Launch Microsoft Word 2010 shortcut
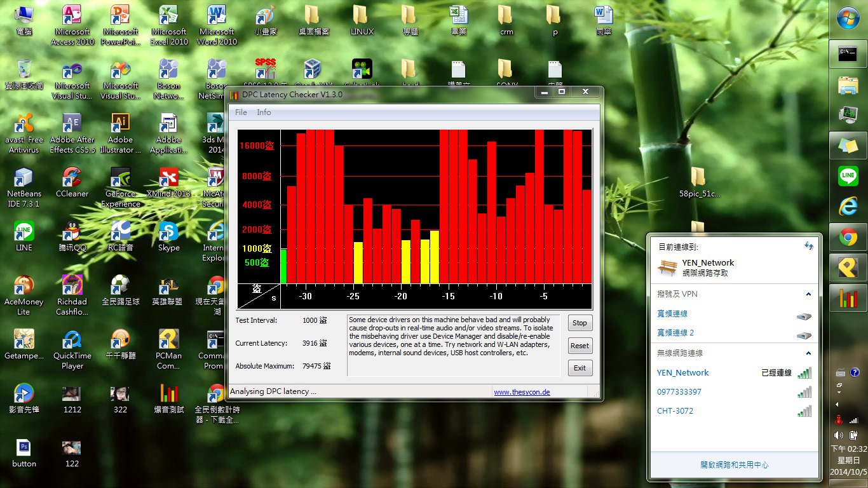868x488 pixels. click(x=217, y=25)
